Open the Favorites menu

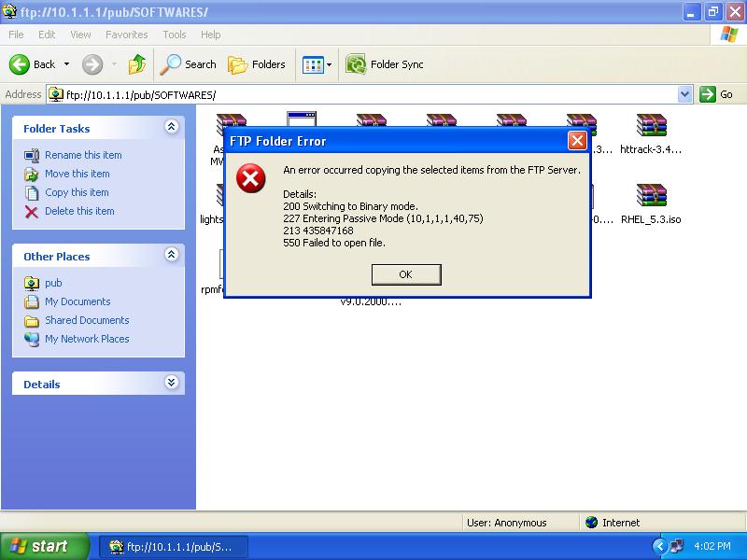pos(126,35)
